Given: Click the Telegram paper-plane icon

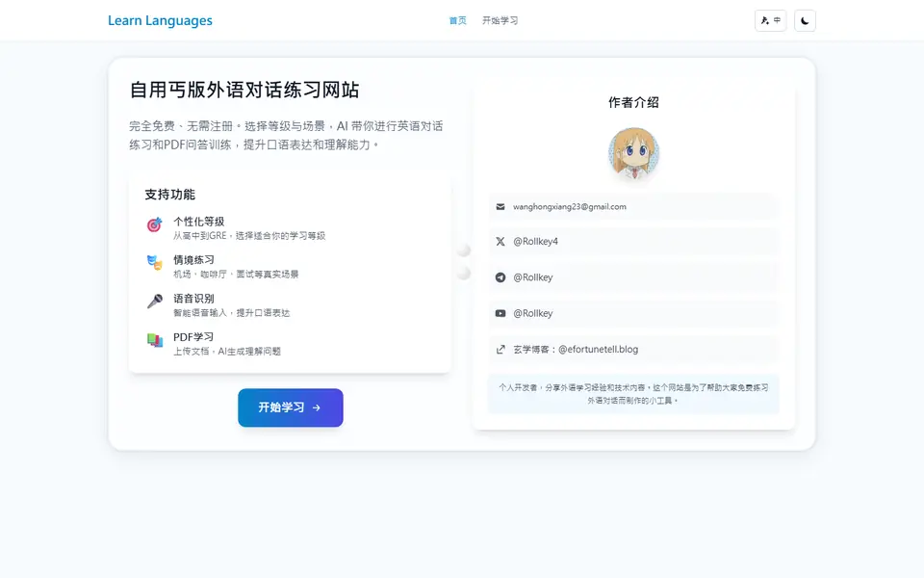Looking at the screenshot, I should point(500,277).
